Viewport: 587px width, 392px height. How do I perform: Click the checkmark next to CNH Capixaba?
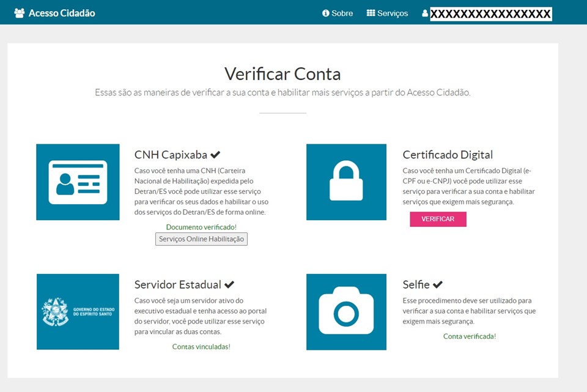click(x=215, y=155)
